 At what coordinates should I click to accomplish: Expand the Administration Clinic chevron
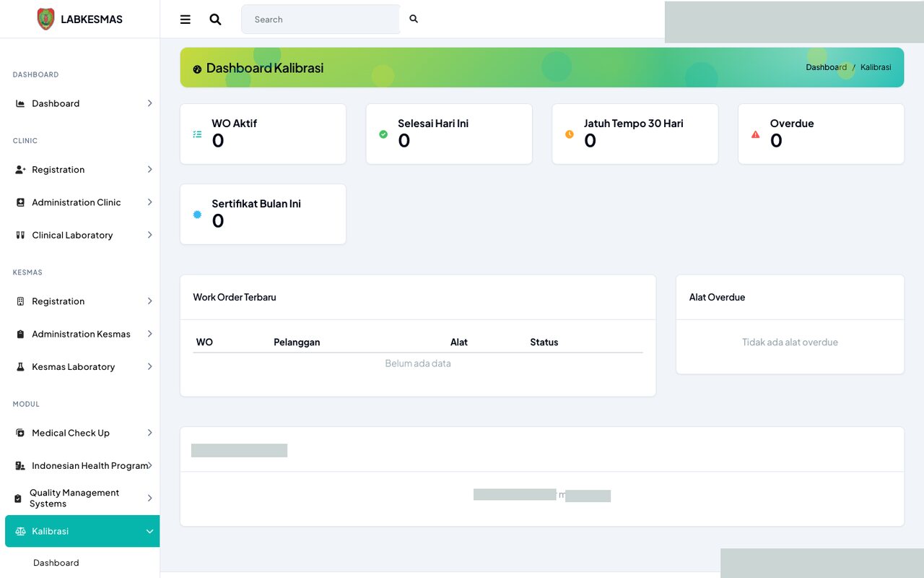tap(149, 202)
